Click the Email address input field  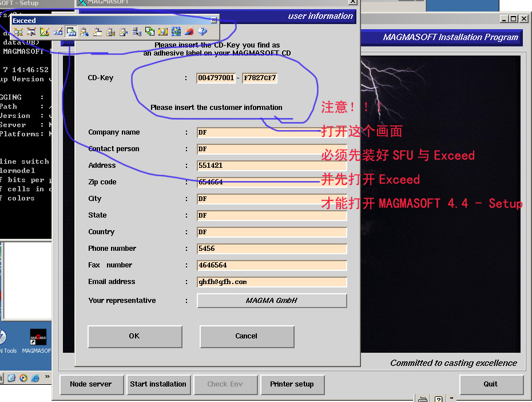tap(272, 282)
